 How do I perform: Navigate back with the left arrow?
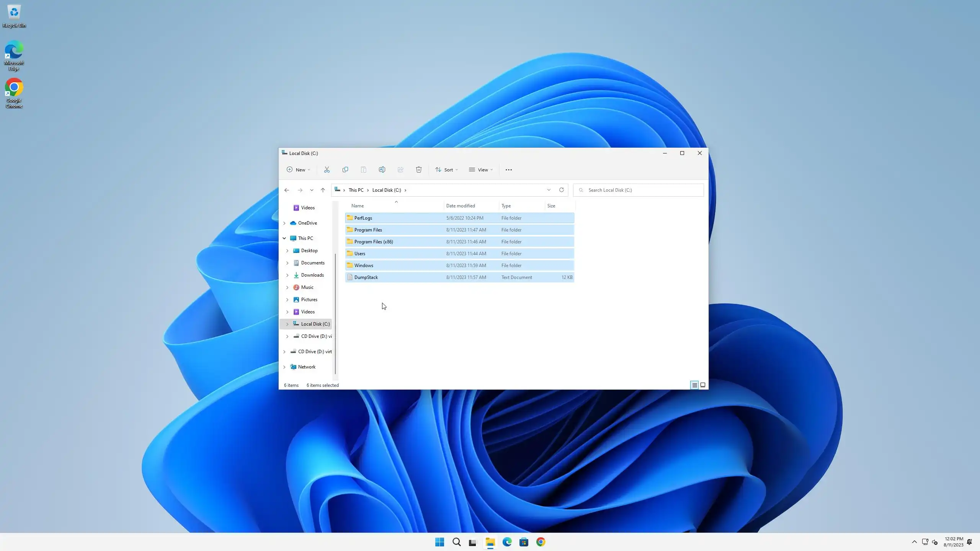point(287,190)
